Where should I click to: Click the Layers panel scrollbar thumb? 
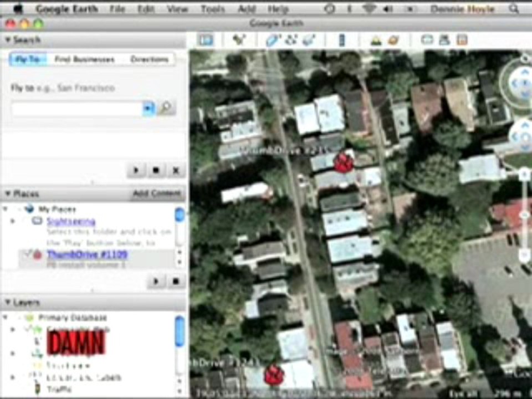[x=180, y=331]
